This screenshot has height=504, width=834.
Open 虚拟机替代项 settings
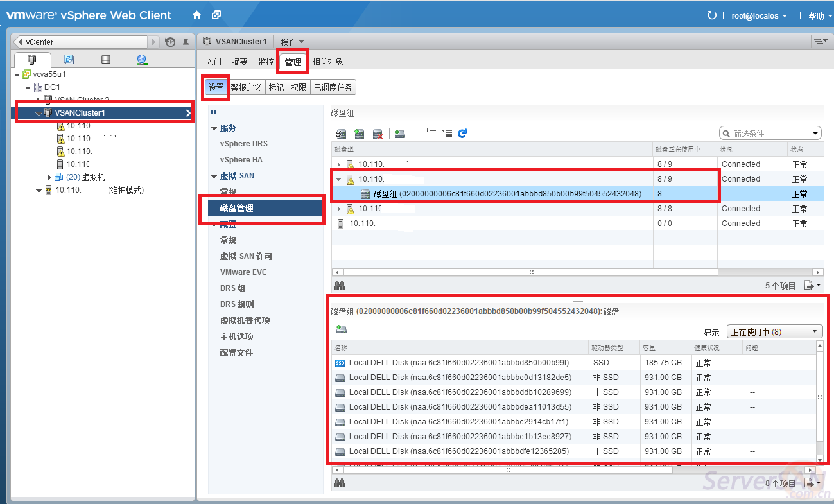(245, 320)
